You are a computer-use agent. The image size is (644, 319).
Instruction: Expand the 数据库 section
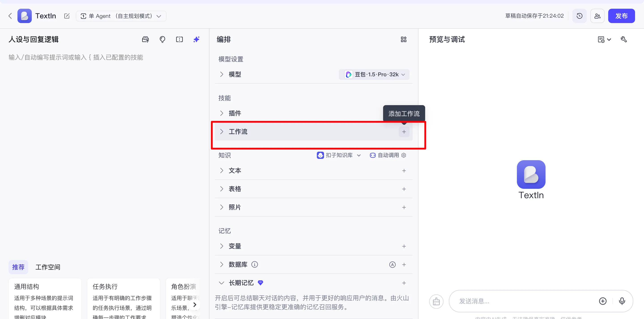click(222, 264)
